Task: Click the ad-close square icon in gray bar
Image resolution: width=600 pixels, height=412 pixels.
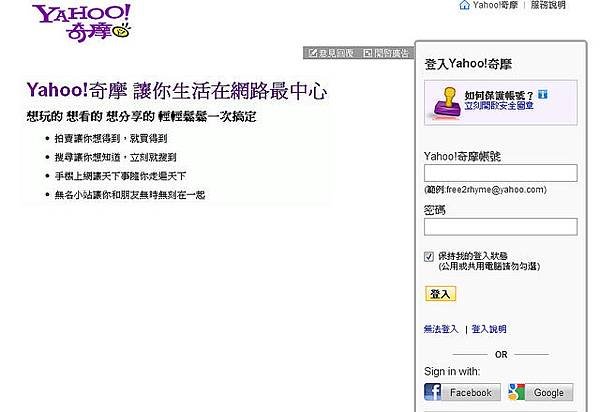Action: pyautogui.click(x=368, y=53)
